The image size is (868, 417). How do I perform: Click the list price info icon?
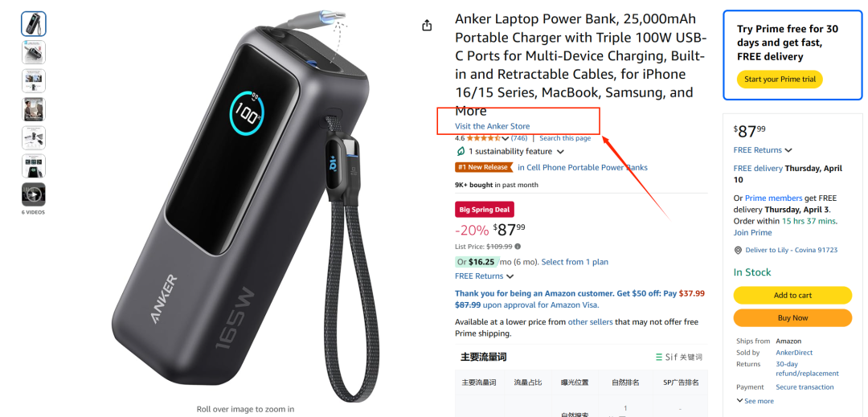518,247
